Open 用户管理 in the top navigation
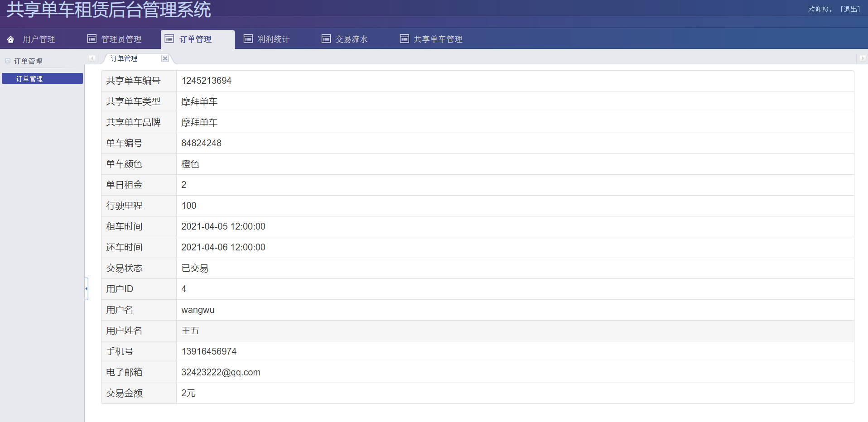The image size is (868, 422). click(x=39, y=39)
